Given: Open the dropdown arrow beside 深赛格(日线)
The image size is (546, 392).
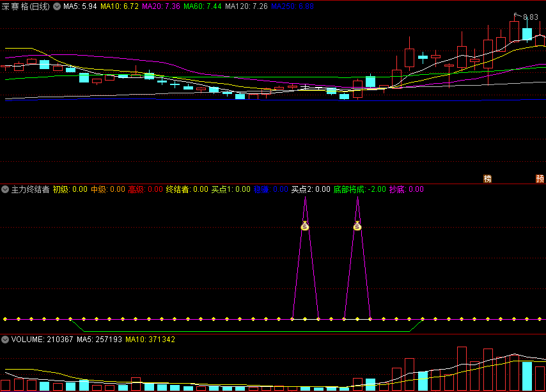Looking at the screenshot, I should (x=57, y=6).
